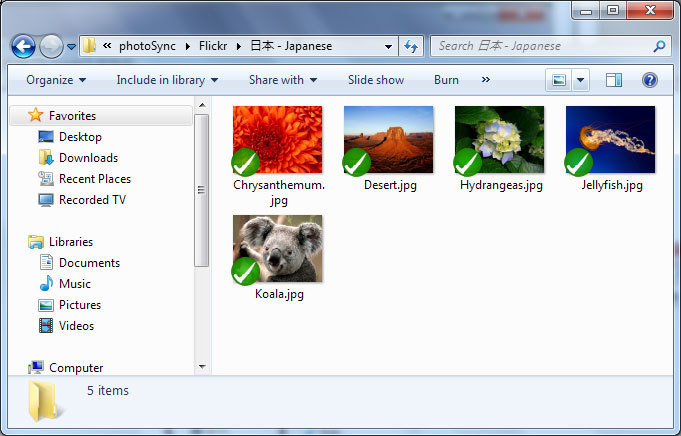The image size is (681, 436).
Task: Select the Chrysanthemum.jpg thumbnail
Action: 278,139
